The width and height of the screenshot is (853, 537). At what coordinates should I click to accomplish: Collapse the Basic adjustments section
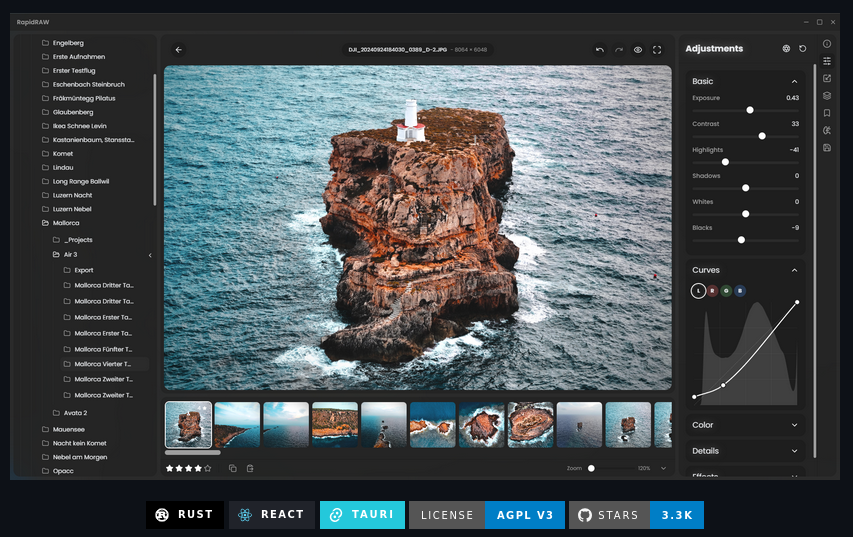coord(794,81)
